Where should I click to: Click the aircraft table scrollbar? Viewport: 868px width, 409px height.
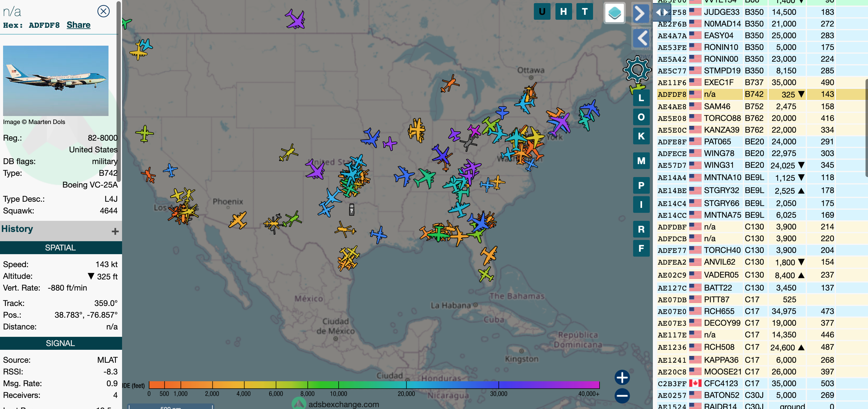tap(866, 128)
